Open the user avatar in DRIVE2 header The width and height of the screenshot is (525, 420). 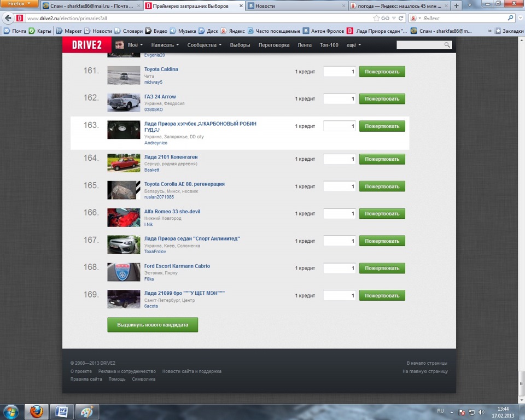point(120,45)
